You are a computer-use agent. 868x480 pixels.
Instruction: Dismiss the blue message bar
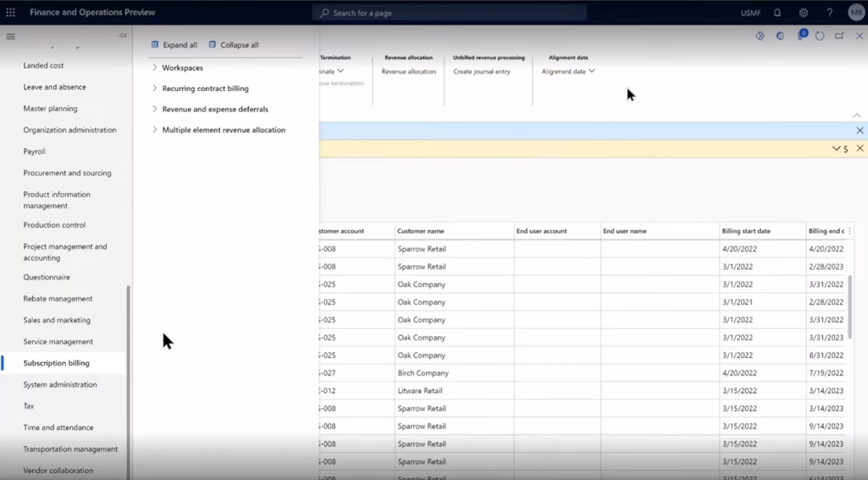pos(860,130)
